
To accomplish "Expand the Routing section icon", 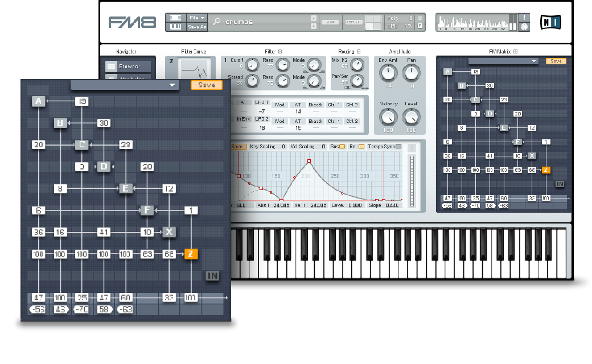I will (359, 52).
